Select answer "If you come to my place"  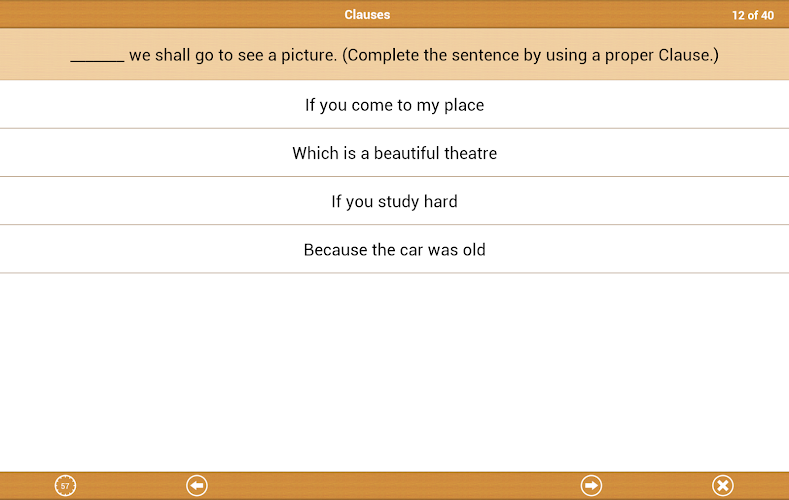click(x=394, y=105)
